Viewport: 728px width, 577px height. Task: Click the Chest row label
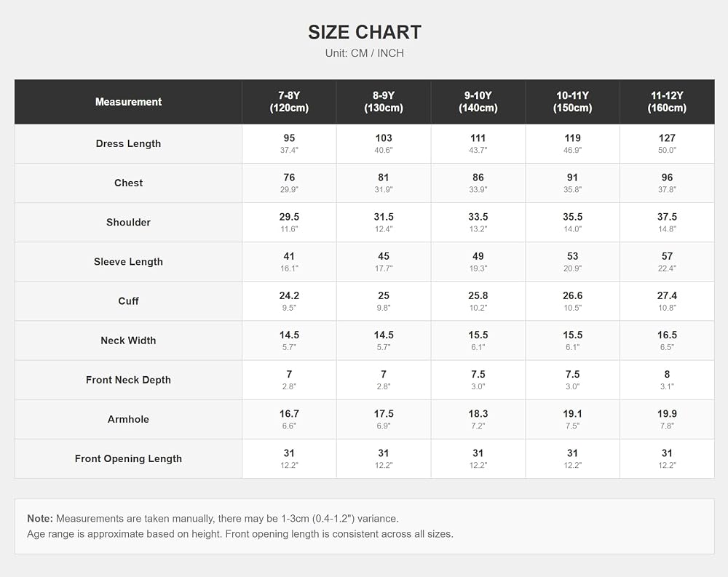coord(129,183)
